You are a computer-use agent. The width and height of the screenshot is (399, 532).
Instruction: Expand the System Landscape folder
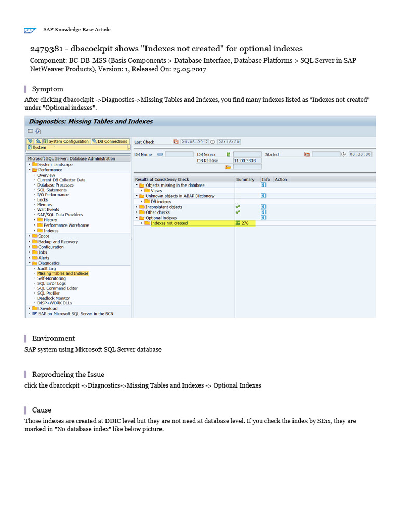[x=30, y=164]
